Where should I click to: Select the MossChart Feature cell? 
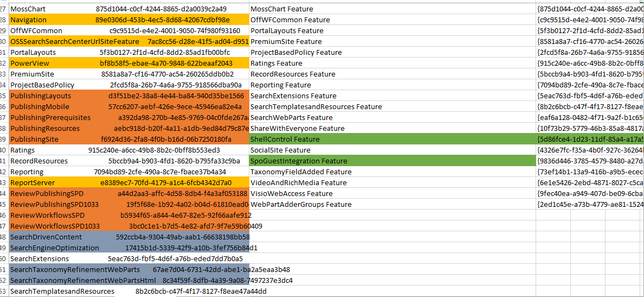pos(282,9)
